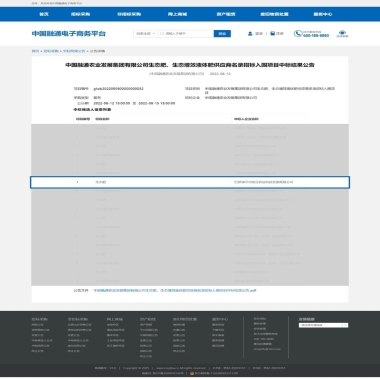Click the 招标采购 breadcrumb link
Screen dimensions: 380x380
pyautogui.click(x=51, y=51)
